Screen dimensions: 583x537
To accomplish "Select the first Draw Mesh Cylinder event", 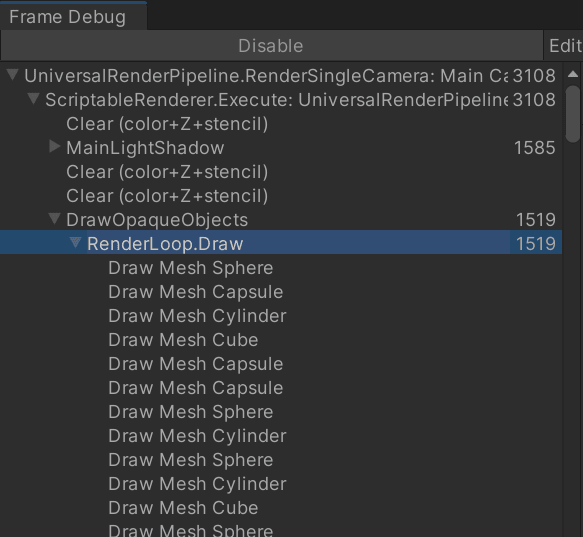I will pos(281,316).
